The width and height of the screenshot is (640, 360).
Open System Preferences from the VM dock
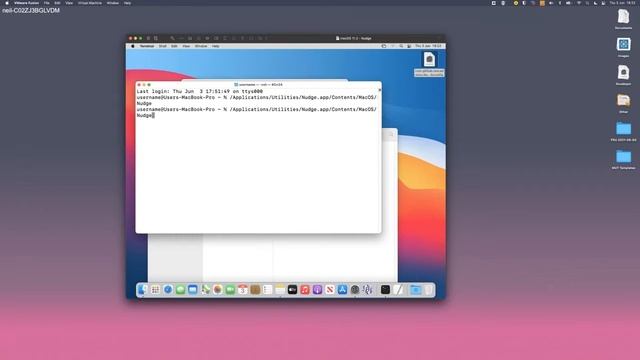click(x=355, y=290)
